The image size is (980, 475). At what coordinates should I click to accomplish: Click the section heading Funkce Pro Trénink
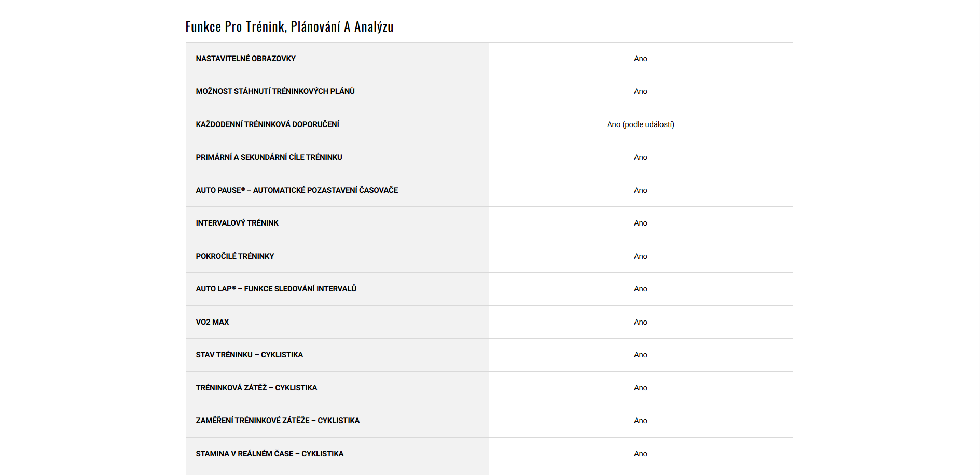pyautogui.click(x=289, y=26)
